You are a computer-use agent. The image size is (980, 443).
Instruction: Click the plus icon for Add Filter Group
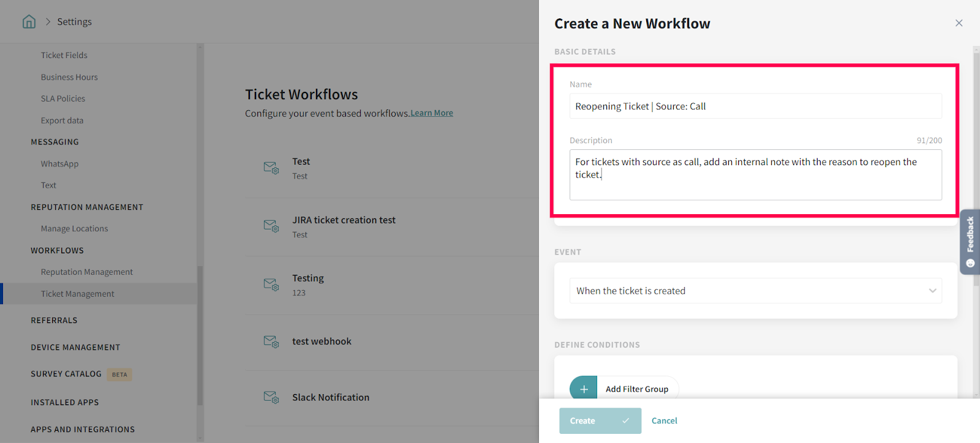[x=583, y=389]
